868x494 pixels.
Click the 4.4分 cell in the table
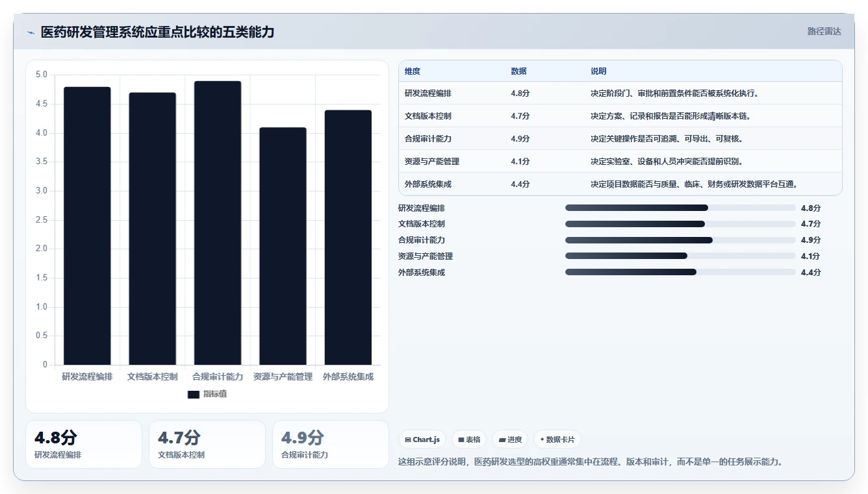pos(520,184)
